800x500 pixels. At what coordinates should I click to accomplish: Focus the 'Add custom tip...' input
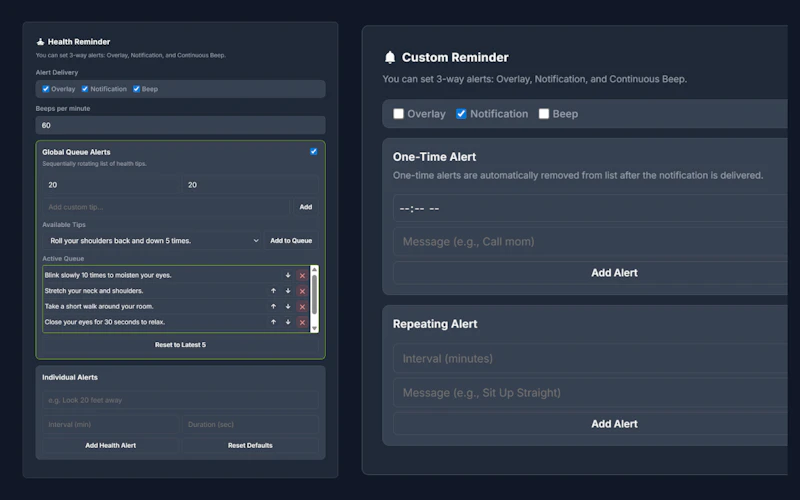pos(166,207)
